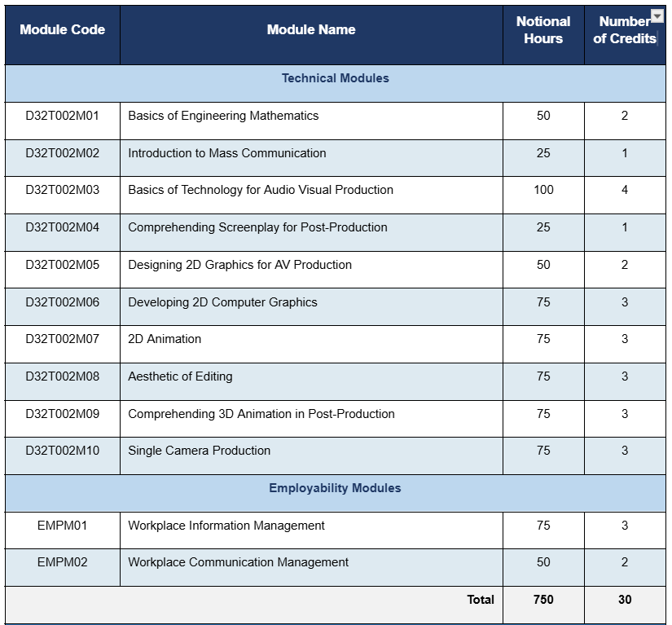The width and height of the screenshot is (672, 625).
Task: Select the Notional Hours header cell
Action: 543,30
